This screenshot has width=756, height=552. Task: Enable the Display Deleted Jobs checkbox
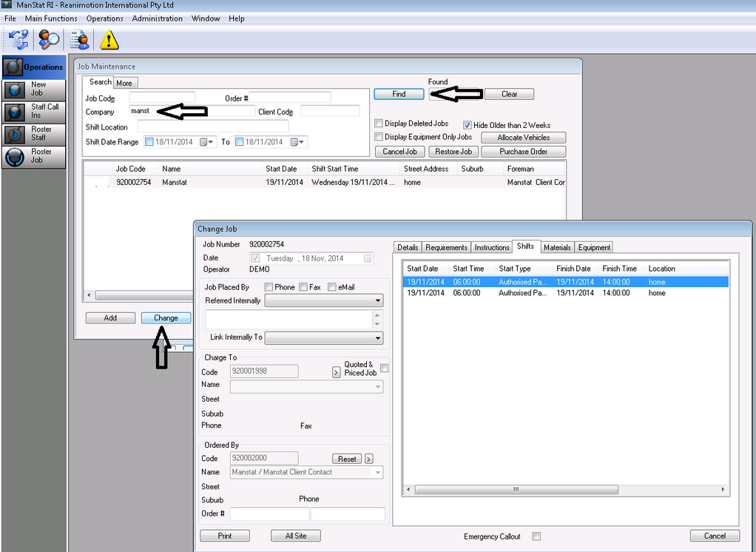[x=379, y=124]
